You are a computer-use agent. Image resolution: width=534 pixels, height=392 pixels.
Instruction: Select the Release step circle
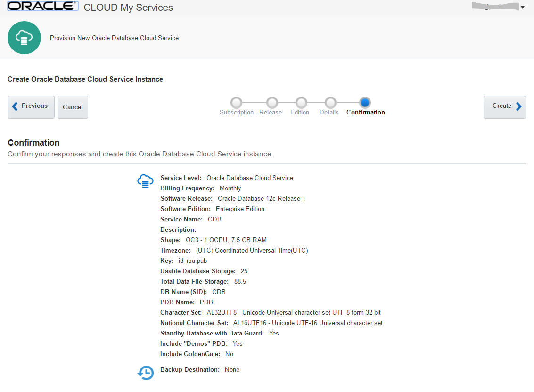272,103
